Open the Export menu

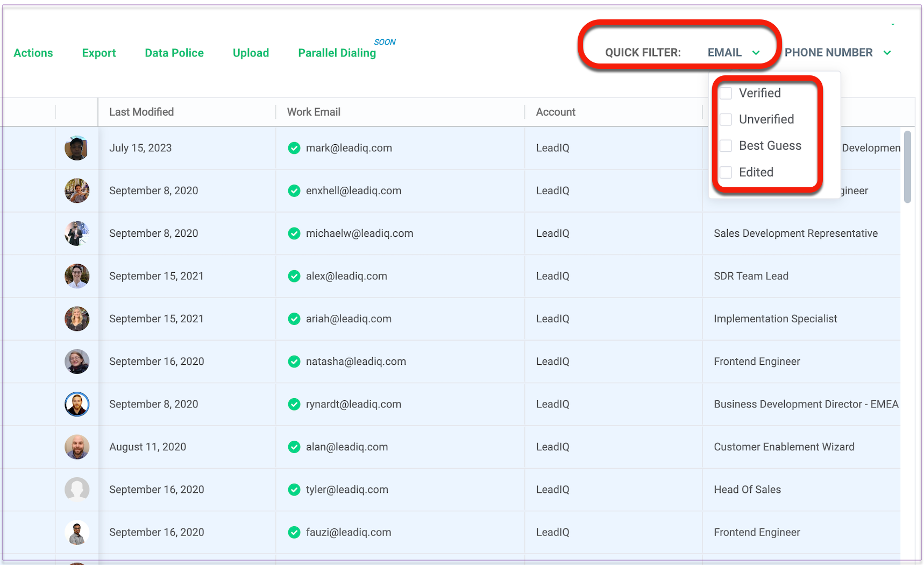coord(99,53)
